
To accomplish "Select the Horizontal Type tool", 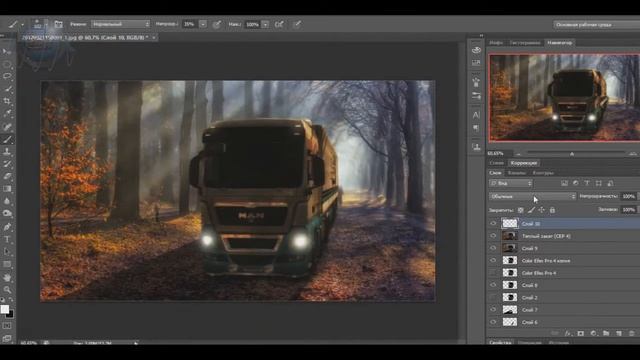I will pos(7,240).
